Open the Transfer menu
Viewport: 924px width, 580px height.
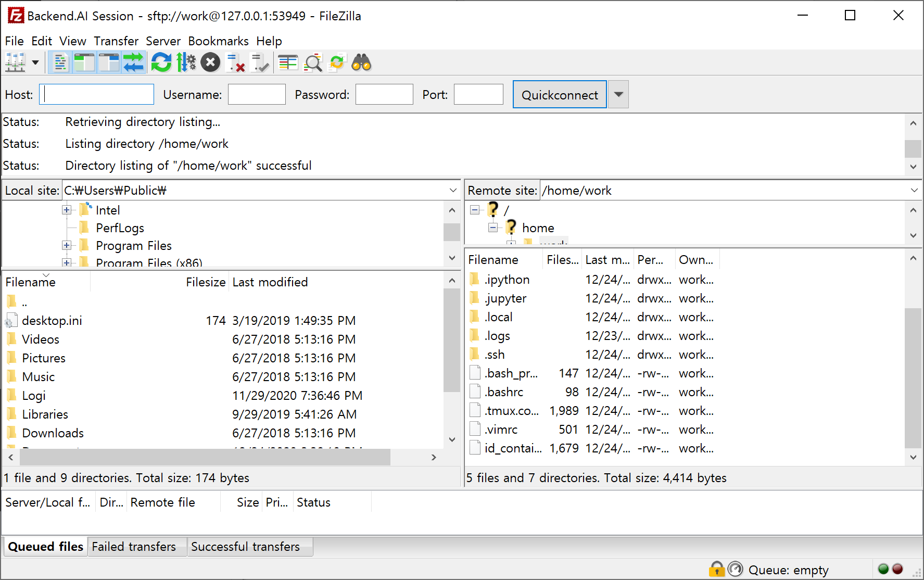coord(116,41)
